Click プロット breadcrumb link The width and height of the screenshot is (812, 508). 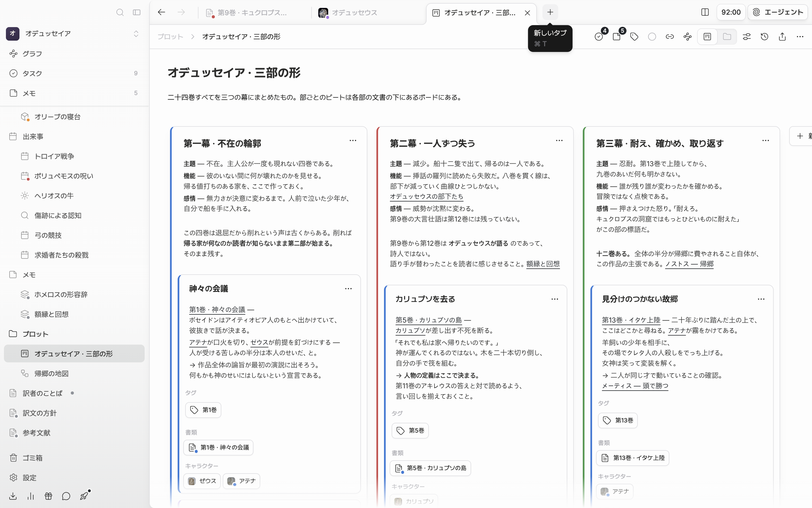171,37
